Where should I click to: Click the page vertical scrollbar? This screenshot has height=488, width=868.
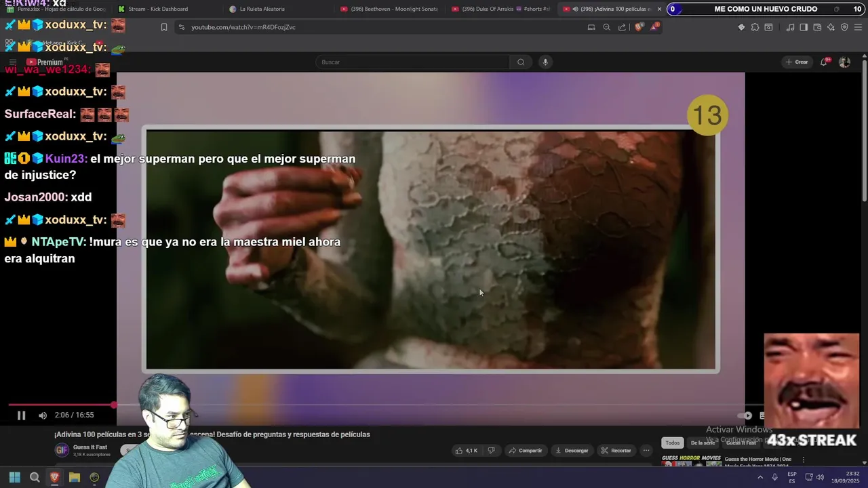click(x=864, y=132)
